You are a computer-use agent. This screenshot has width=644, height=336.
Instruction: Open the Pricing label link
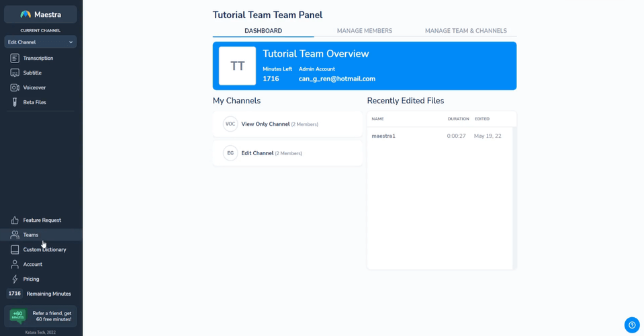[x=31, y=280]
